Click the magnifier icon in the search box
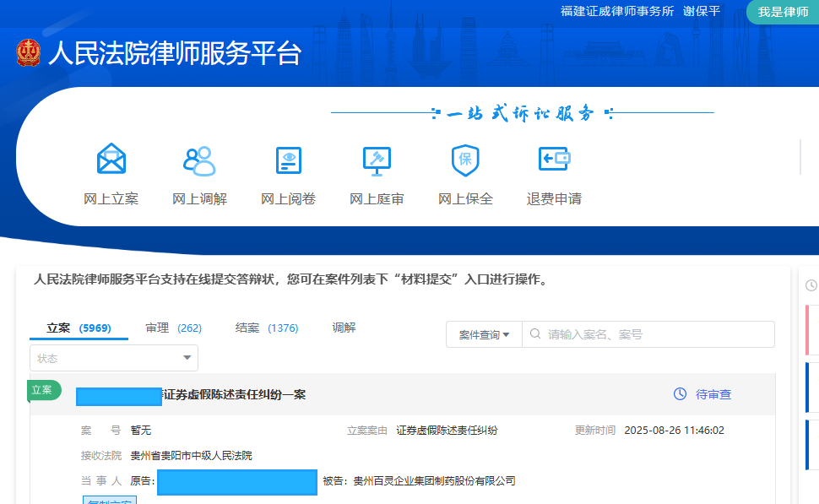 [x=535, y=333]
